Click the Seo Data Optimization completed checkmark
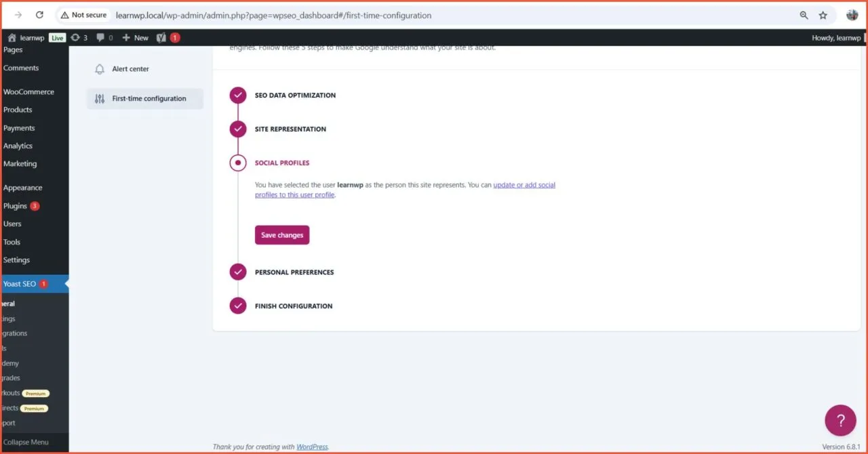Viewport: 868px width, 454px height. point(237,95)
